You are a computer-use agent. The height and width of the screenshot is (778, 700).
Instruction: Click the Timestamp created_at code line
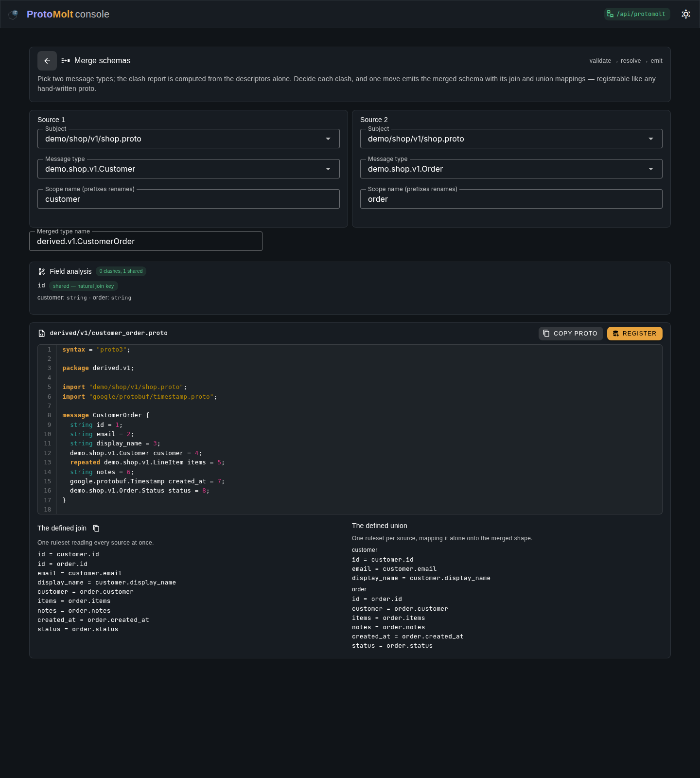click(x=147, y=481)
